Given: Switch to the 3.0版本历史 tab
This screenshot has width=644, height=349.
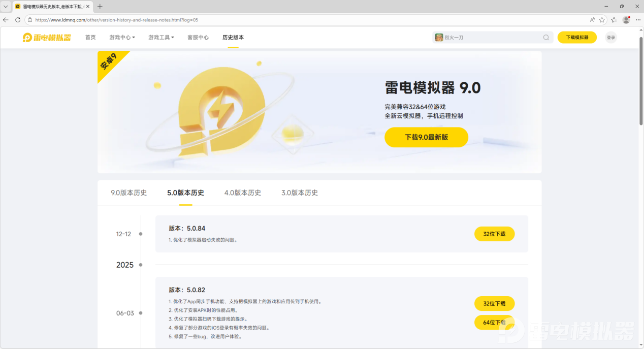Looking at the screenshot, I should [300, 193].
